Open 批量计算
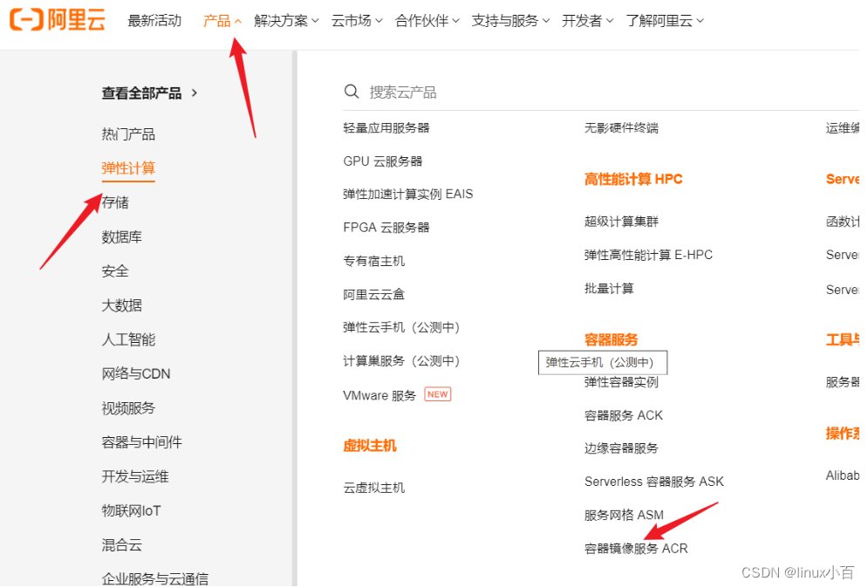This screenshot has height=588, width=868. point(610,289)
